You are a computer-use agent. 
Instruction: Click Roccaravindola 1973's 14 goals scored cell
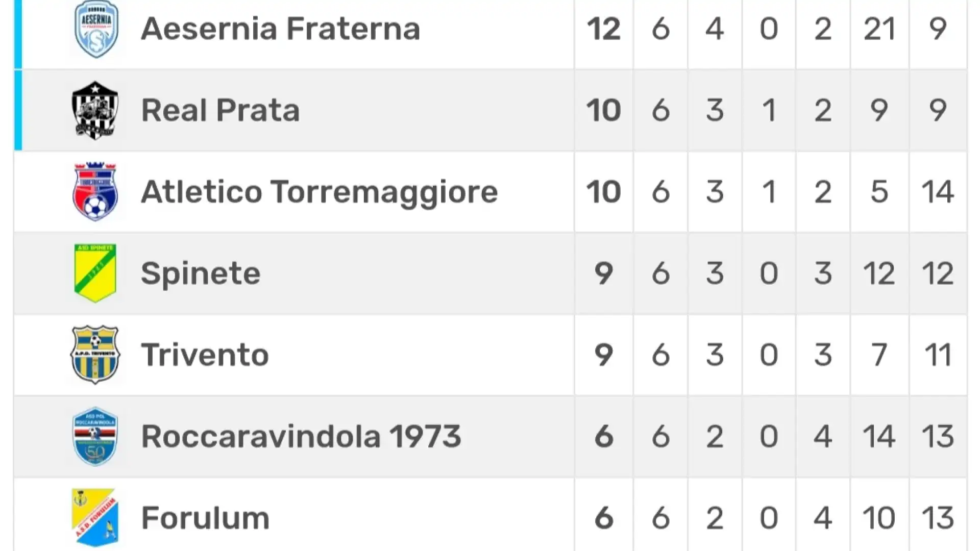tap(879, 437)
